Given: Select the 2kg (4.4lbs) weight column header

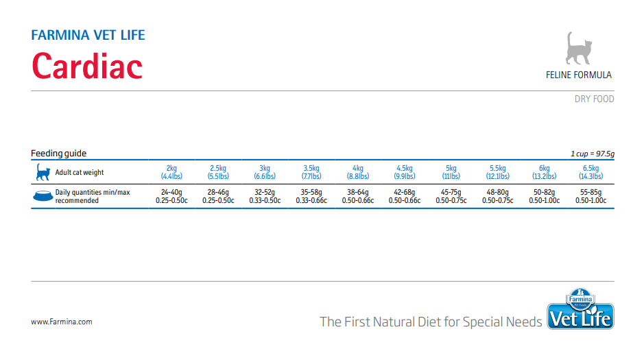Looking at the screenshot, I should click(x=171, y=172).
